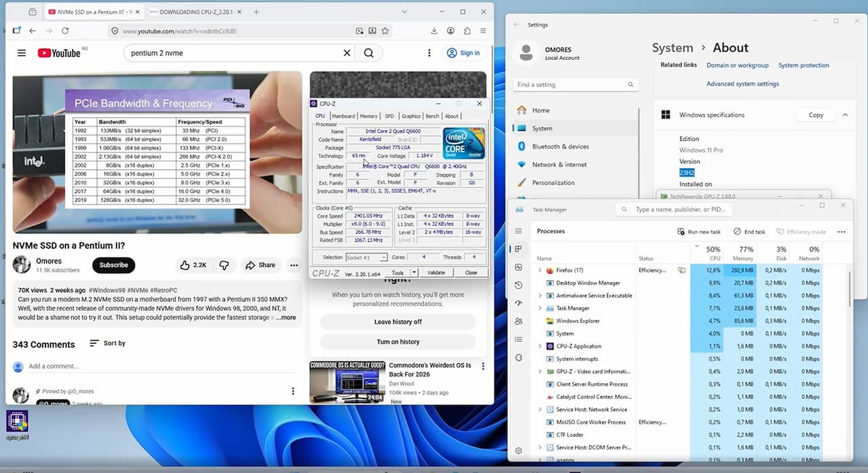Viewport: 868px width, 473px height.
Task: Open a new Firefox tab
Action: pyautogui.click(x=256, y=12)
